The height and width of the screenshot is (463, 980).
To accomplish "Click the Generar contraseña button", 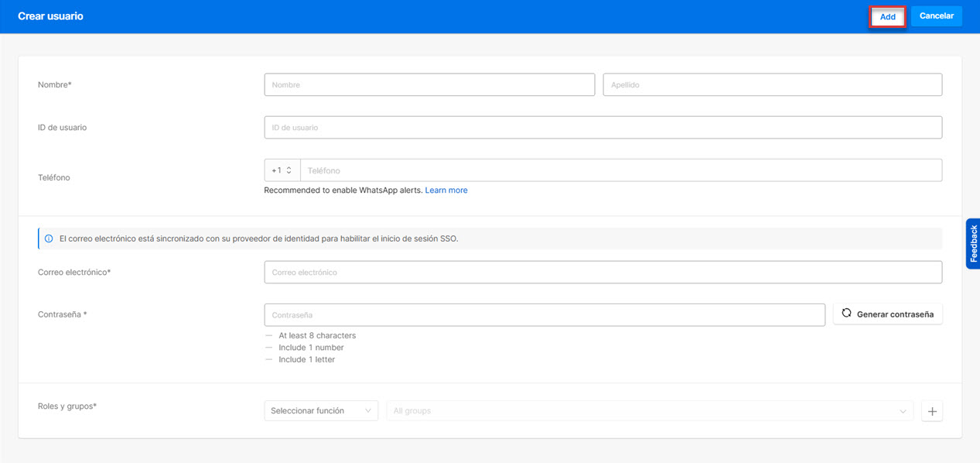I will (x=888, y=314).
